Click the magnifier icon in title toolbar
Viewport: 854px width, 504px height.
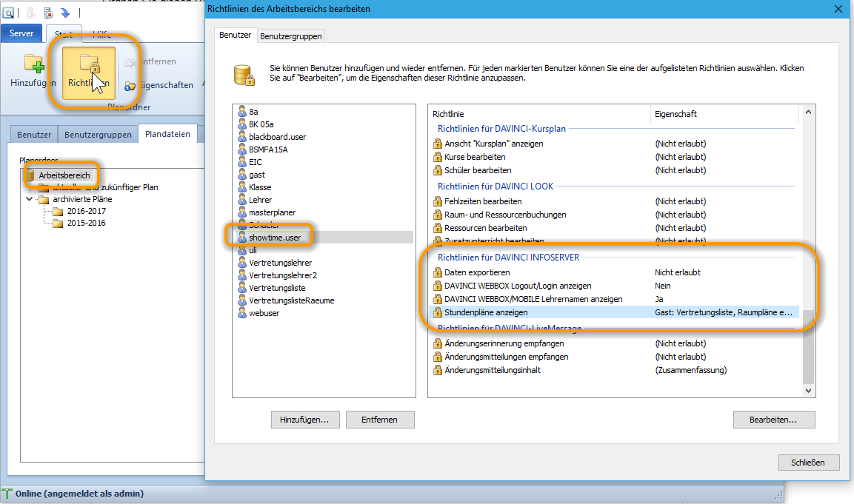[8, 13]
